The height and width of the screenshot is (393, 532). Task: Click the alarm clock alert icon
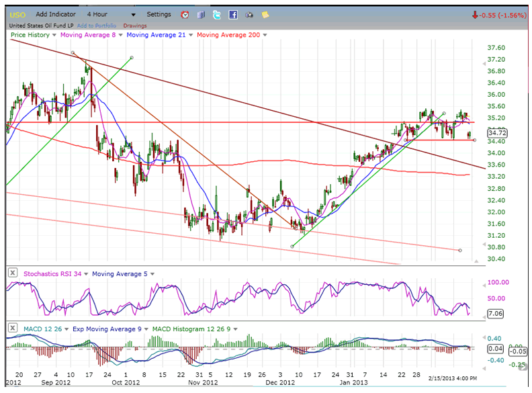(x=185, y=14)
